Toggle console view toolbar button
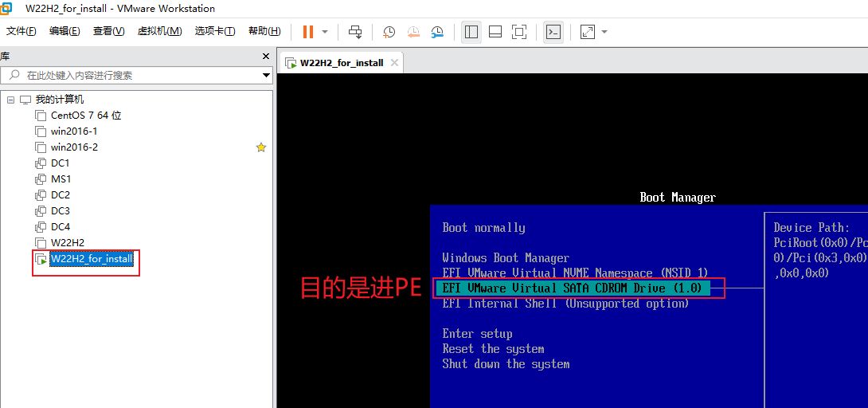This screenshot has height=408, width=868. coord(553,32)
